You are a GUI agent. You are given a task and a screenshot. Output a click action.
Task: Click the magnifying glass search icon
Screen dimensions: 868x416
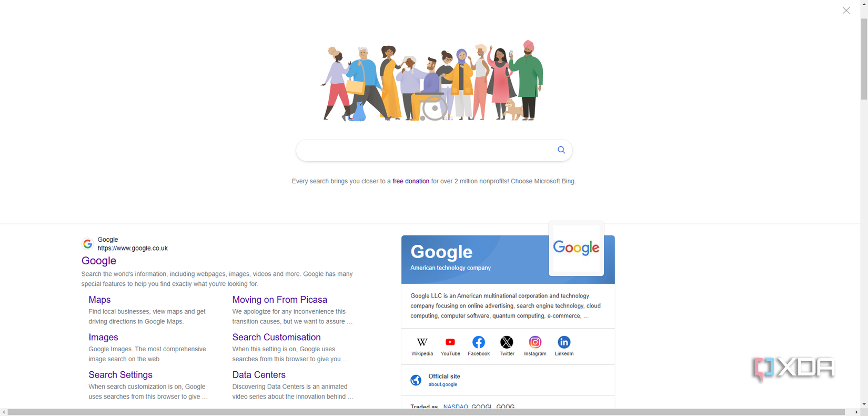(x=561, y=150)
